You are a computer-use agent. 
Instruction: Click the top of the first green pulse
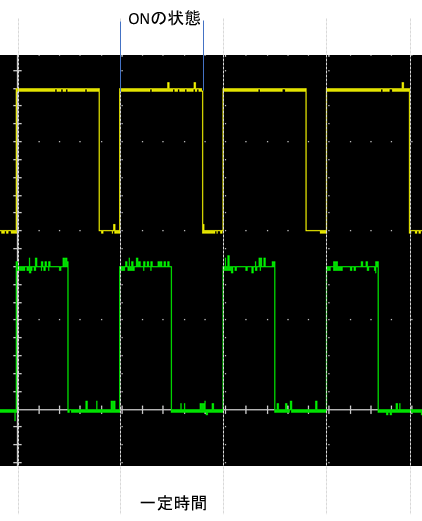43,266
